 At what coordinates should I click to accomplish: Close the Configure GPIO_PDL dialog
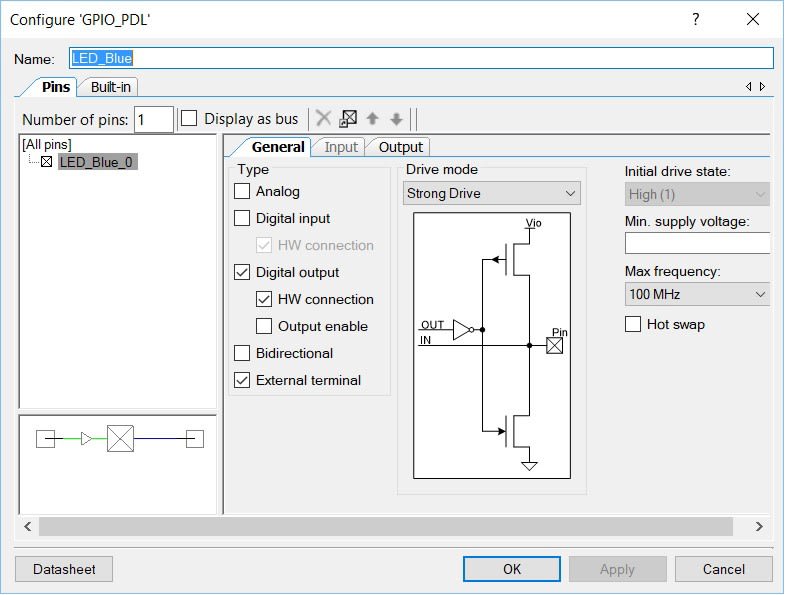(x=752, y=20)
